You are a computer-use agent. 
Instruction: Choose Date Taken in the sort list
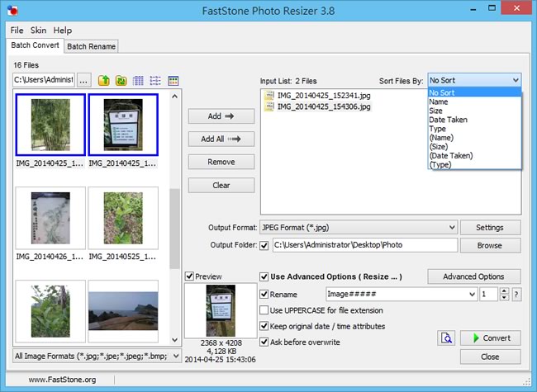pyautogui.click(x=449, y=120)
